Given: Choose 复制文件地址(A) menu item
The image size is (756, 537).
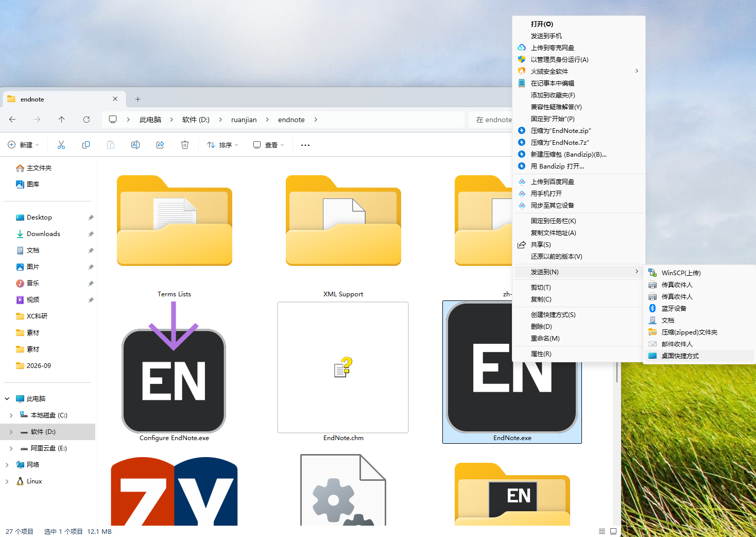Looking at the screenshot, I should [x=579, y=232].
